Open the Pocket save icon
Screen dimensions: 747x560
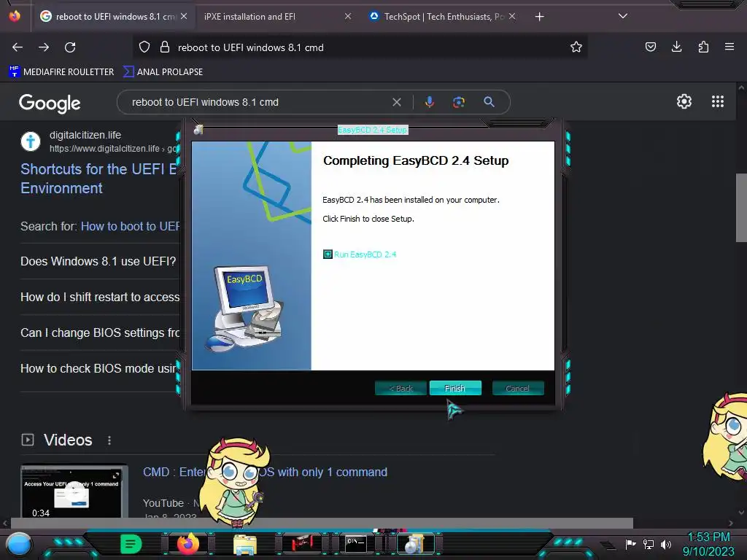coord(650,47)
